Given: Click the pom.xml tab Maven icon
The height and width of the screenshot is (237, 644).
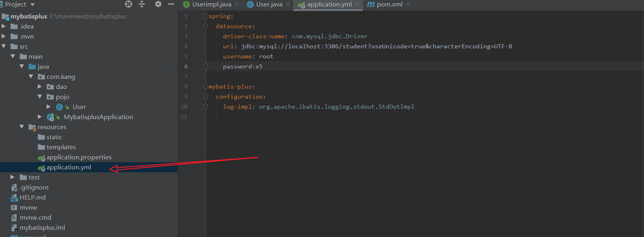Looking at the screenshot, I should coord(371,4).
